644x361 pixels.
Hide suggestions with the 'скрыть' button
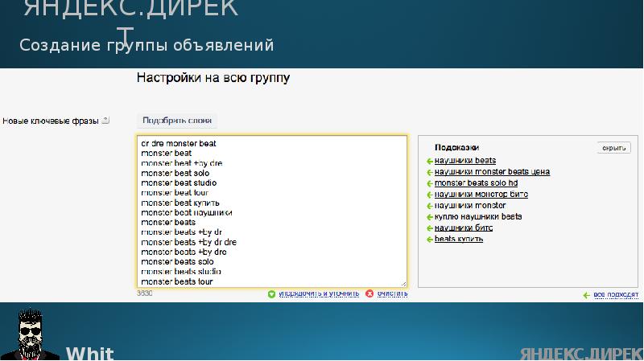[613, 148]
